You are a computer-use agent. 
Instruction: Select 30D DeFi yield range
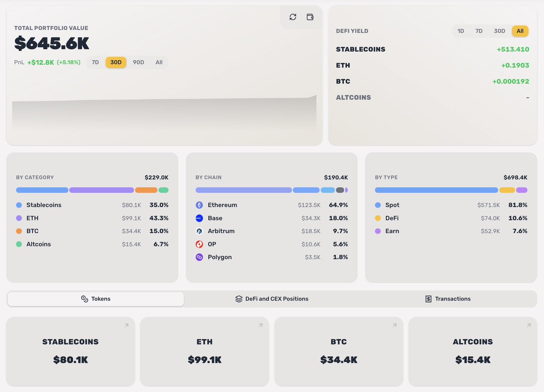tap(500, 31)
